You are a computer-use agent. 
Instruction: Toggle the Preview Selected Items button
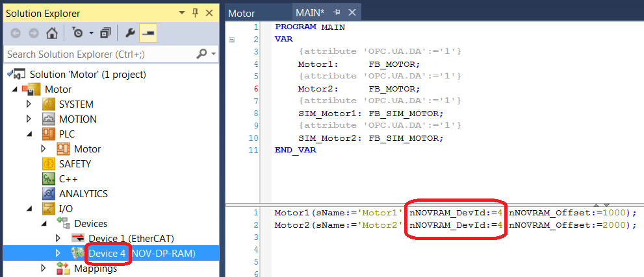coord(147,33)
